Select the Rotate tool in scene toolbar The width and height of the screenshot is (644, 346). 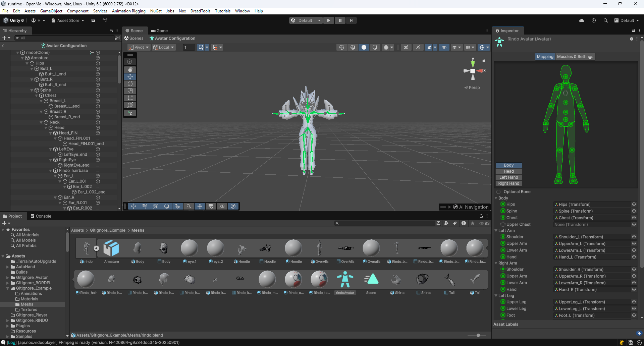[x=130, y=84]
